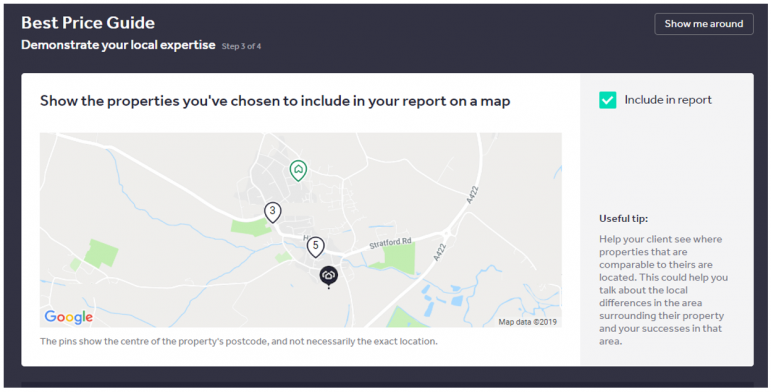The width and height of the screenshot is (771, 392).
Task: Click the Stratford Rd label on map
Action: point(390,243)
